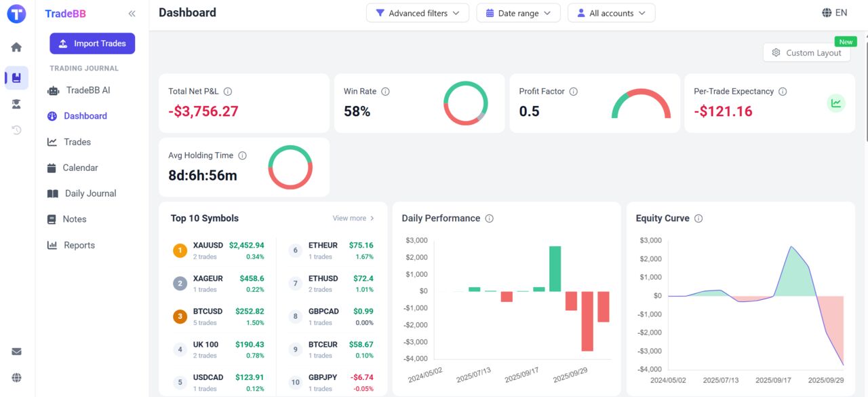This screenshot has width=868, height=397.
Task: Open the All accounts dropdown
Action: click(x=611, y=13)
